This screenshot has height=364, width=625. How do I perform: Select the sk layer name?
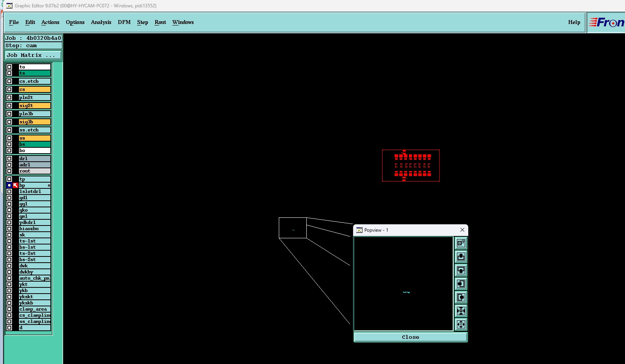coord(35,235)
